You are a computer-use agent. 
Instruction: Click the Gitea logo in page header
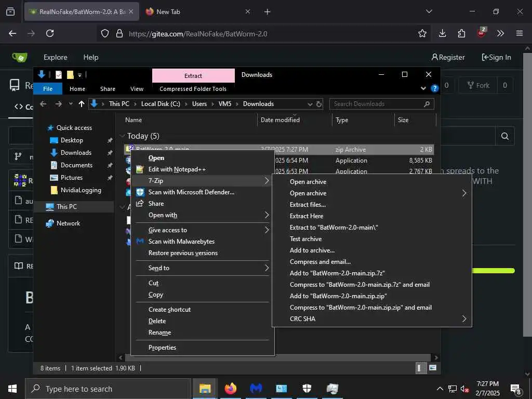click(20, 57)
